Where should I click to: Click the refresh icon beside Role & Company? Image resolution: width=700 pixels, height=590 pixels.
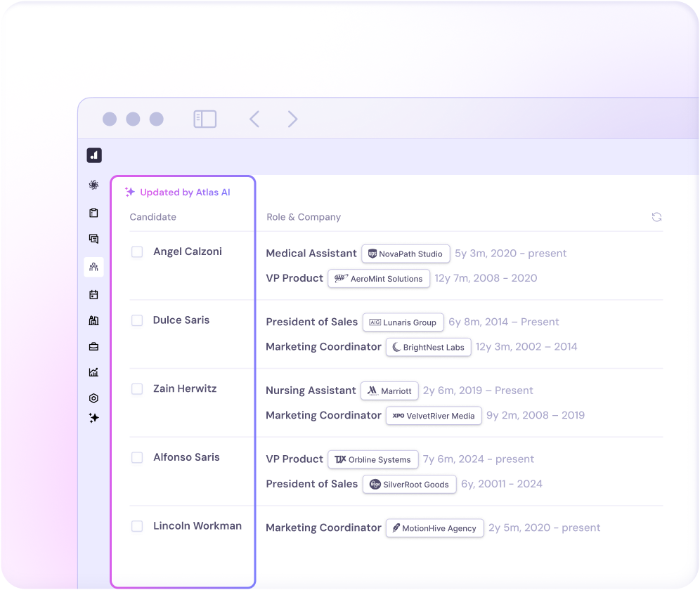[656, 217]
